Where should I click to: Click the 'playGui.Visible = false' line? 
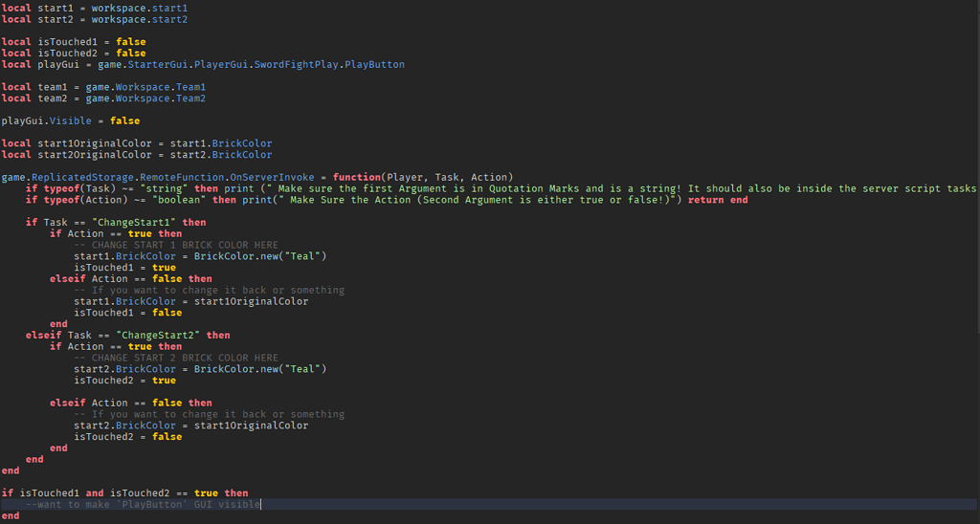pyautogui.click(x=71, y=121)
